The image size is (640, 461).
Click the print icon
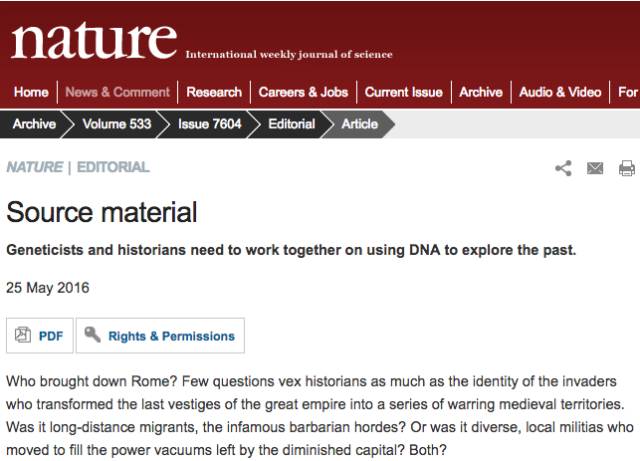[x=627, y=168]
